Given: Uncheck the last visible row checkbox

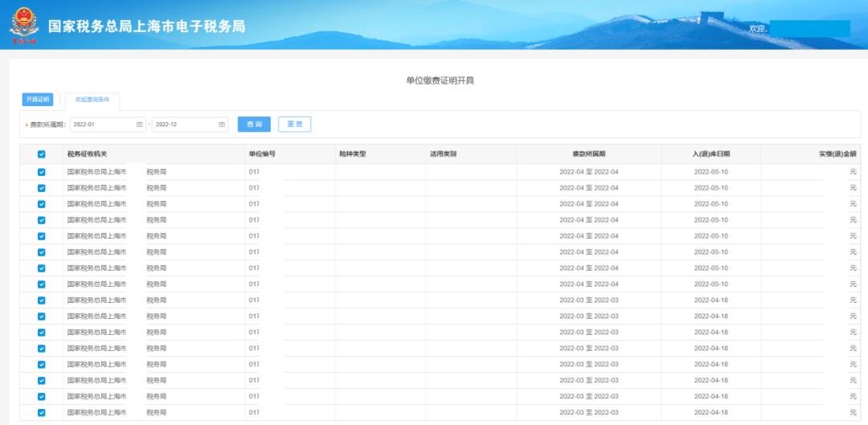Looking at the screenshot, I should pos(42,413).
